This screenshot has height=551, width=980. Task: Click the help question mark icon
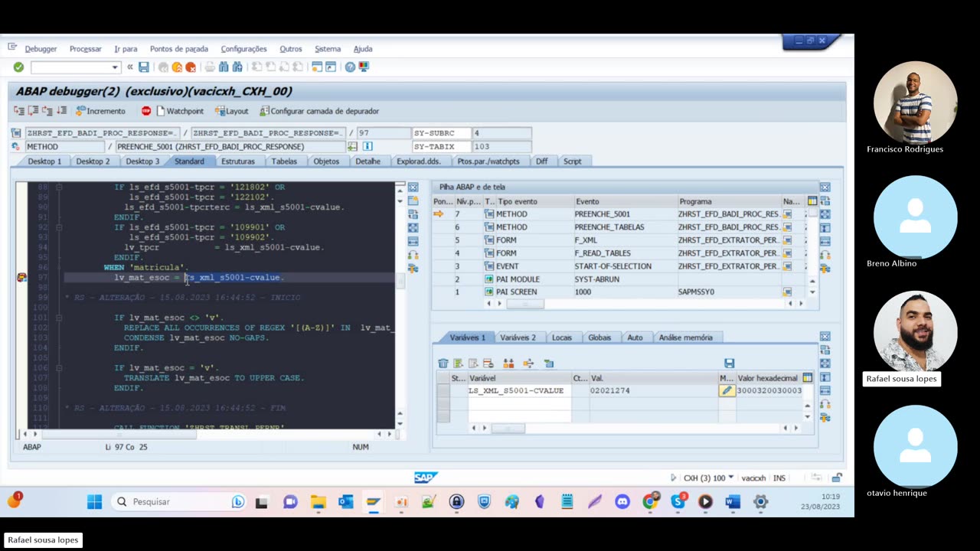[350, 67]
